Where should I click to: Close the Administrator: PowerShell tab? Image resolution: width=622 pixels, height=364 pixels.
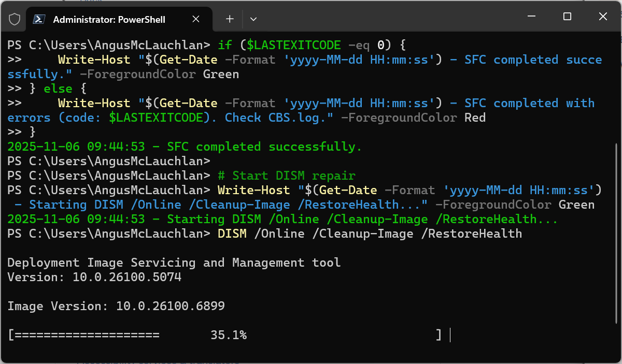point(196,19)
